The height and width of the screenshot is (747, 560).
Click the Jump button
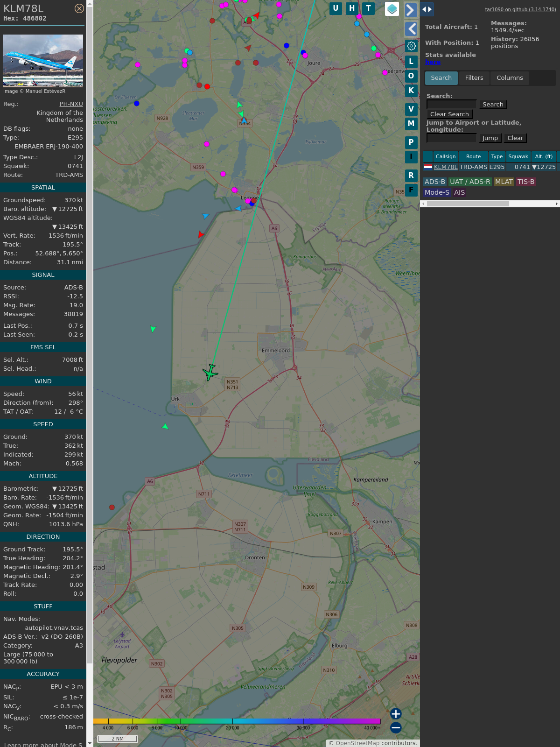coord(490,138)
